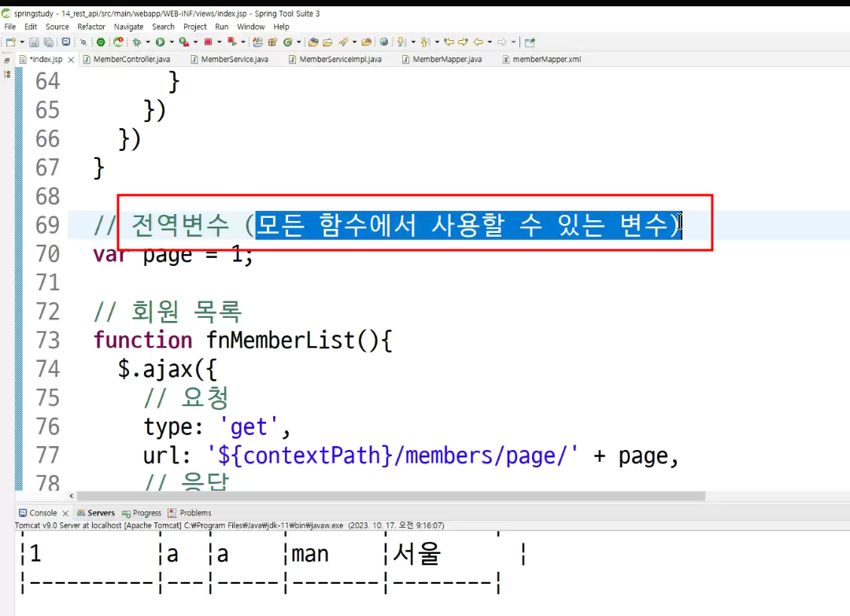Switch to MemberService.java tab
This screenshot has width=850, height=616.
pyautogui.click(x=229, y=59)
